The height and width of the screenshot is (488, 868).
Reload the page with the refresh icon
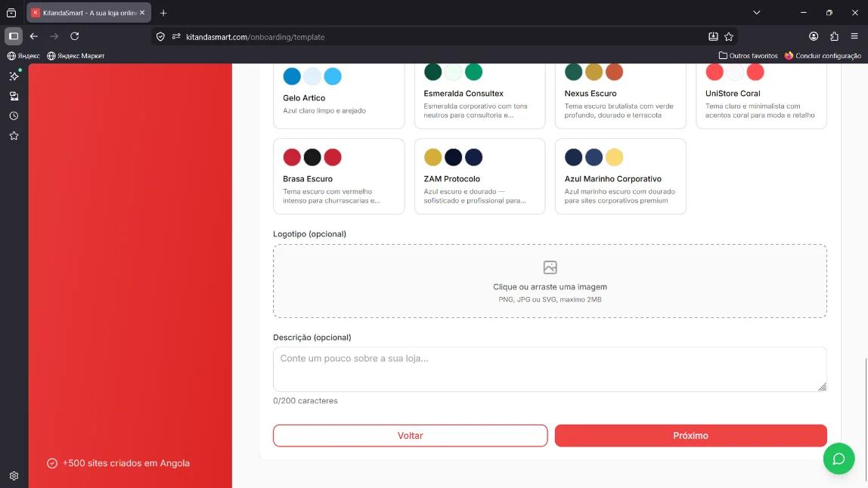(x=75, y=36)
